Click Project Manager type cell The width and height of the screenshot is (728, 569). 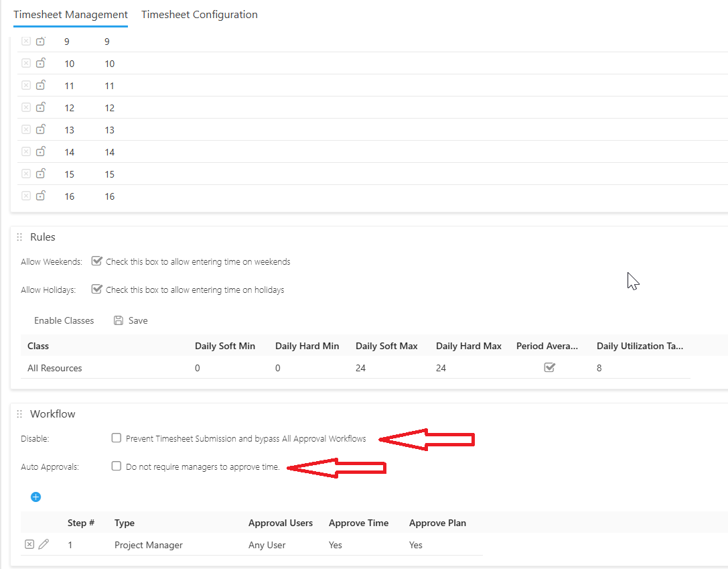pyautogui.click(x=149, y=545)
